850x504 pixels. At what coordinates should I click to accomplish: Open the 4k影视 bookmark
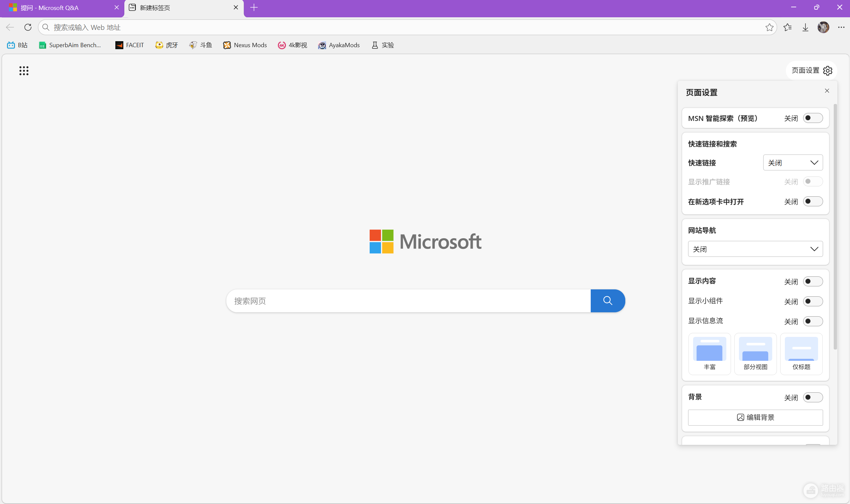[x=293, y=45]
